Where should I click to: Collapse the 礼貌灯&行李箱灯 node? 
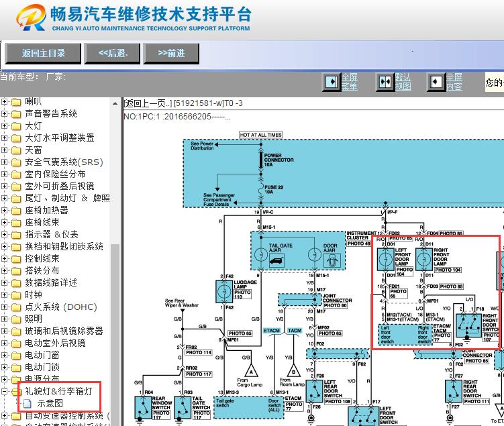pos(4,391)
